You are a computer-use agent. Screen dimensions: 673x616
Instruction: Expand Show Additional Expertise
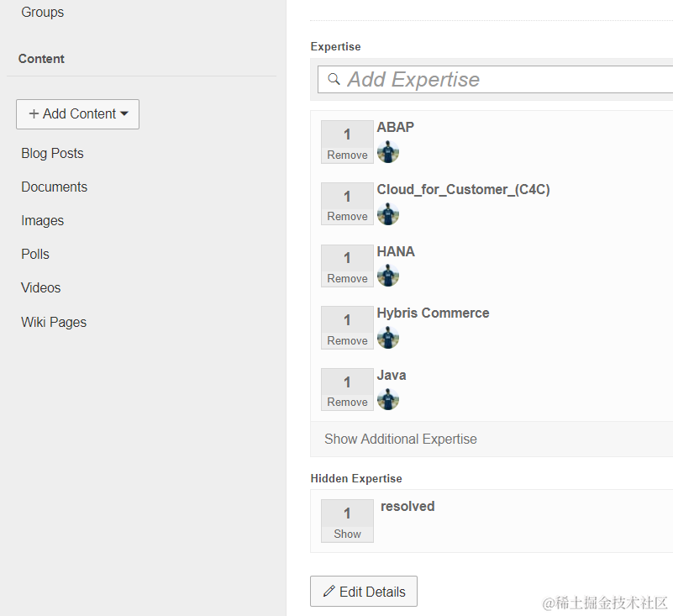401,439
